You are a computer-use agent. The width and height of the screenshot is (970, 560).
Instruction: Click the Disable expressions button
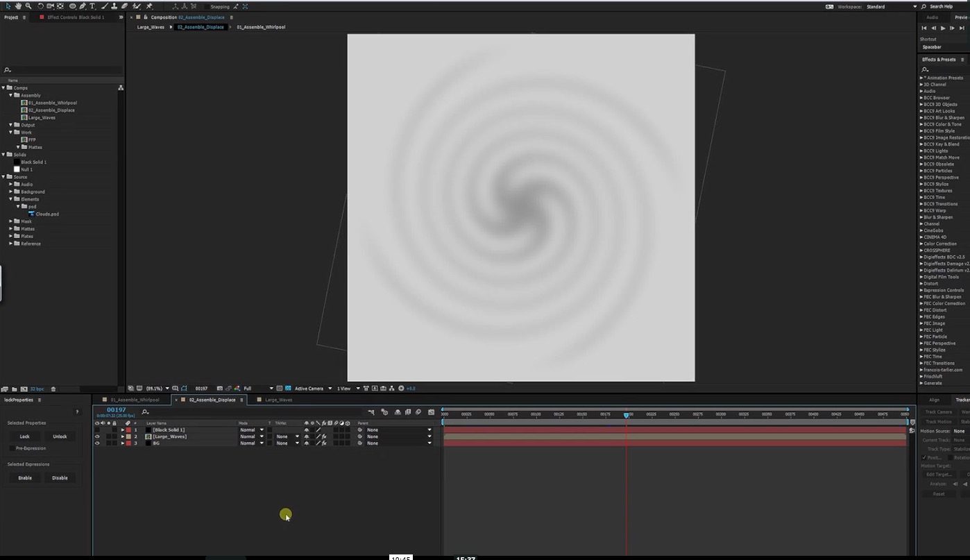[60, 478]
